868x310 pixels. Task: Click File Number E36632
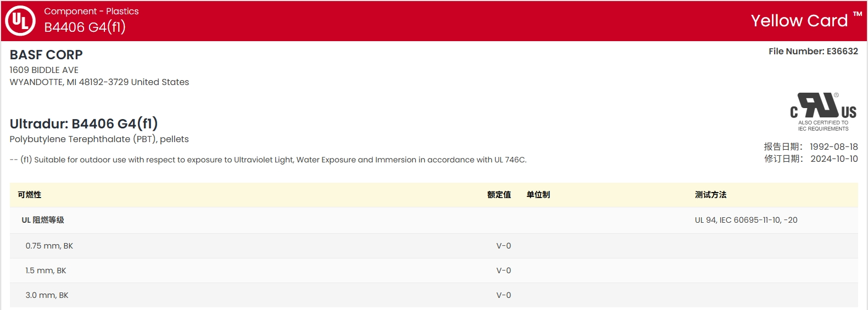tap(813, 51)
